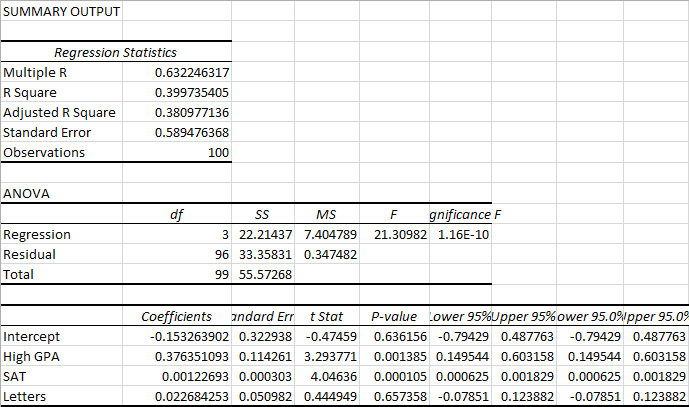
Task: Select the Multiple R label cell
Action: pyautogui.click(x=62, y=73)
